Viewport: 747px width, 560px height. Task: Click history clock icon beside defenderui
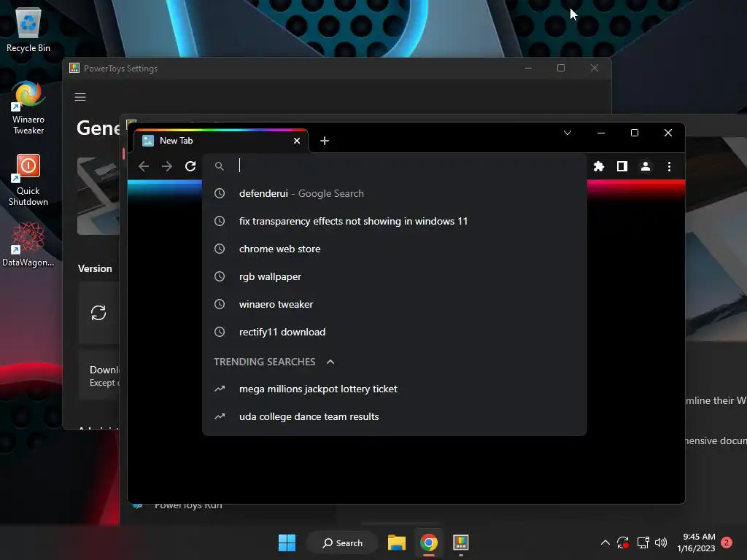click(219, 193)
